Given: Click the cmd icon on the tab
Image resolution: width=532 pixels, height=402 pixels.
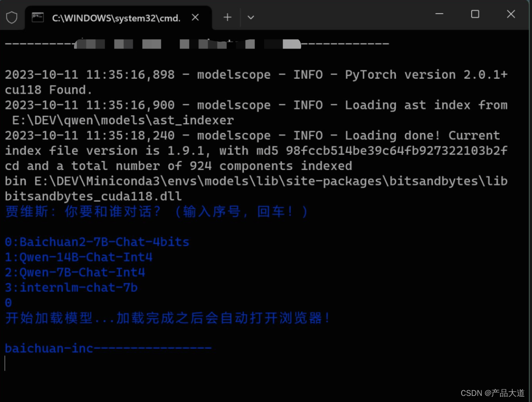Looking at the screenshot, I should click(x=37, y=17).
